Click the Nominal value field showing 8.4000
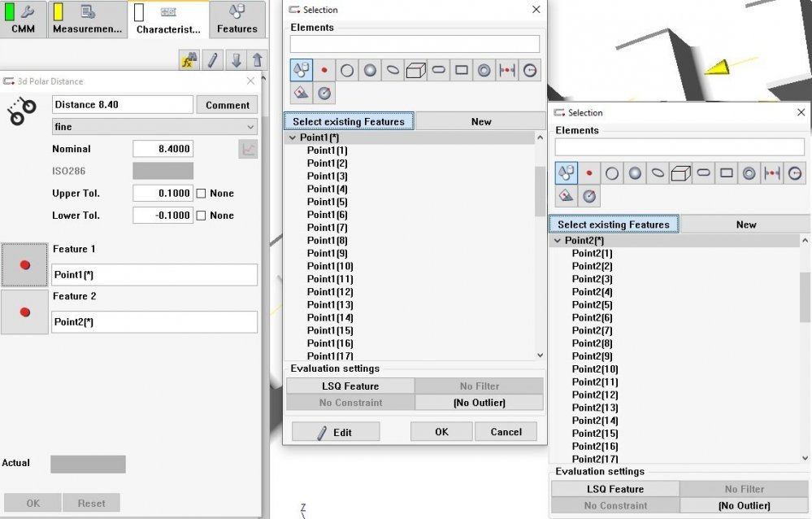 click(163, 149)
